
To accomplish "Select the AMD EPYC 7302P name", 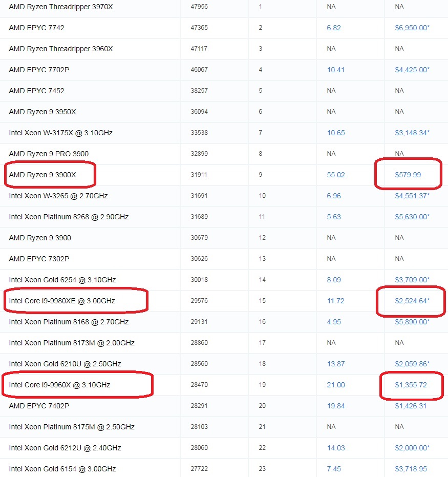I will pyautogui.click(x=39, y=259).
